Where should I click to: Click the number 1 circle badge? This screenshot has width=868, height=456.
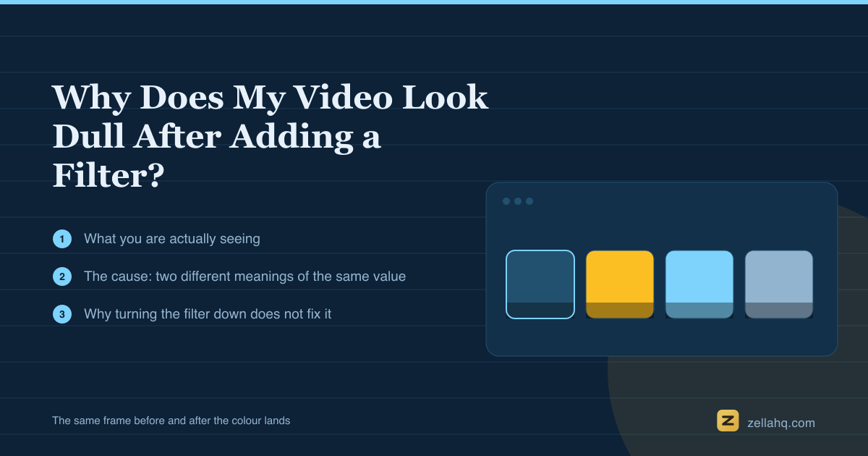pos(62,239)
